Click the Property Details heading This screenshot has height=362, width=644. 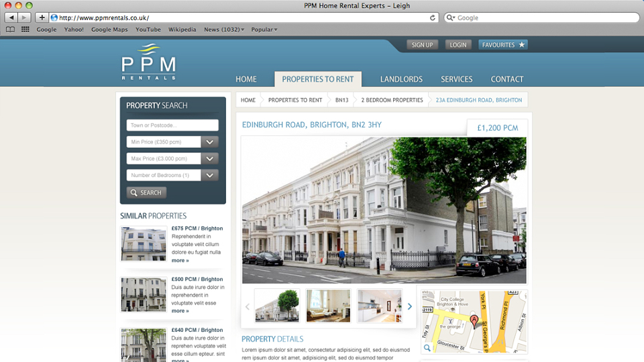pos(272,339)
